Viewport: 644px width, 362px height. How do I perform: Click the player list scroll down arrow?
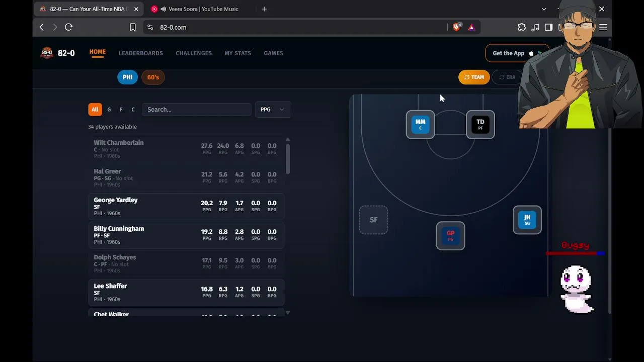(x=288, y=313)
